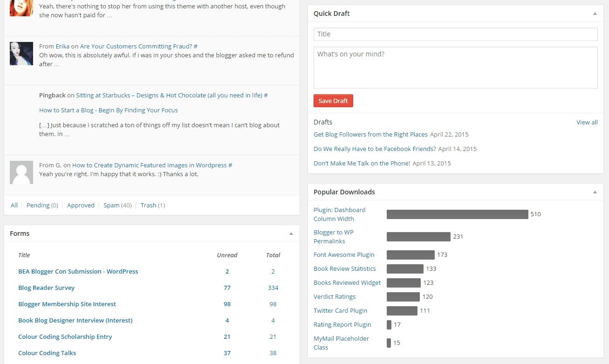
Task: Open Colour Coding Talks form
Action: [x=47, y=353]
